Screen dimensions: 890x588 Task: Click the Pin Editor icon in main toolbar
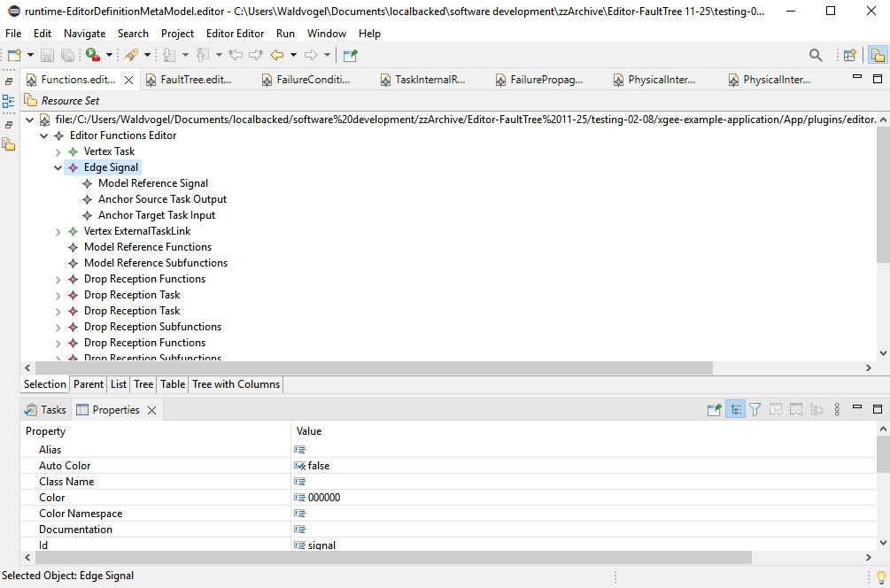click(350, 55)
